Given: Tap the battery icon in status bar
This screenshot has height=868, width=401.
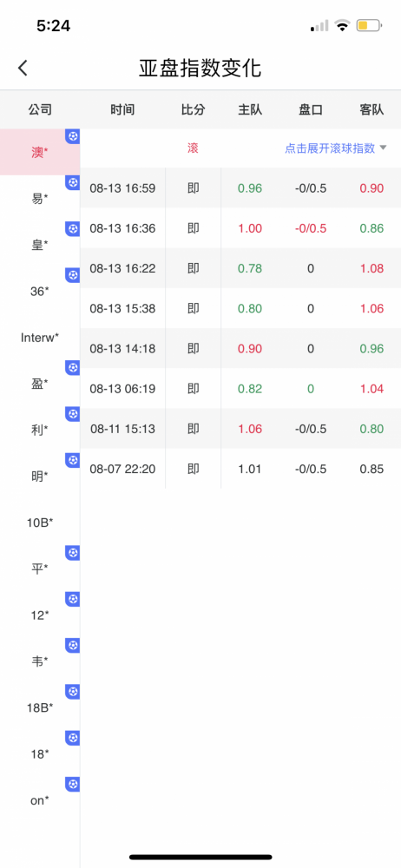Looking at the screenshot, I should pos(370,25).
